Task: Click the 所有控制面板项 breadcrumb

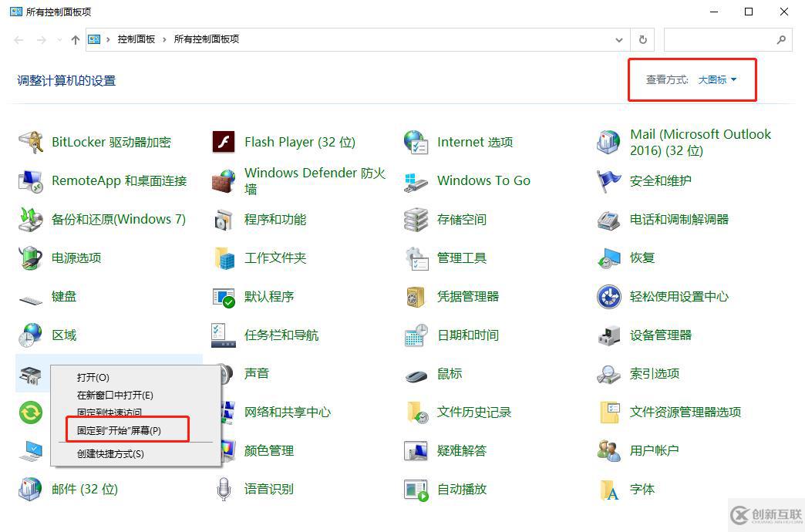Action: [x=207, y=39]
